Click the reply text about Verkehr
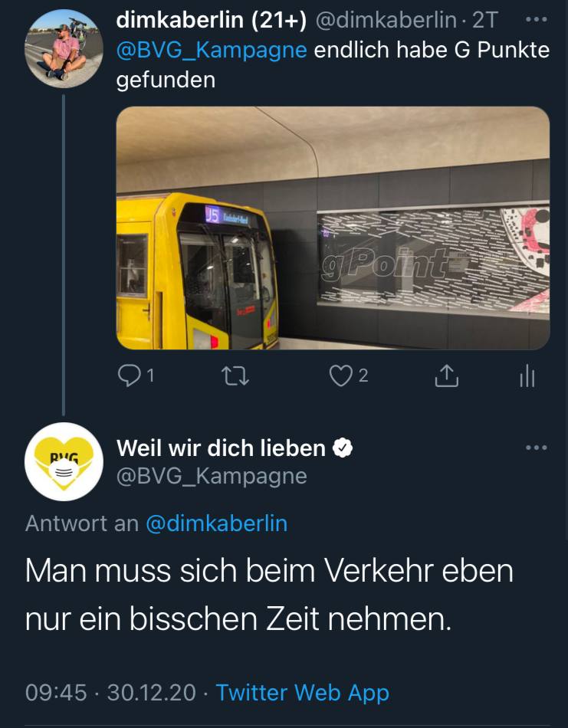The width and height of the screenshot is (568, 728). coord(269,595)
